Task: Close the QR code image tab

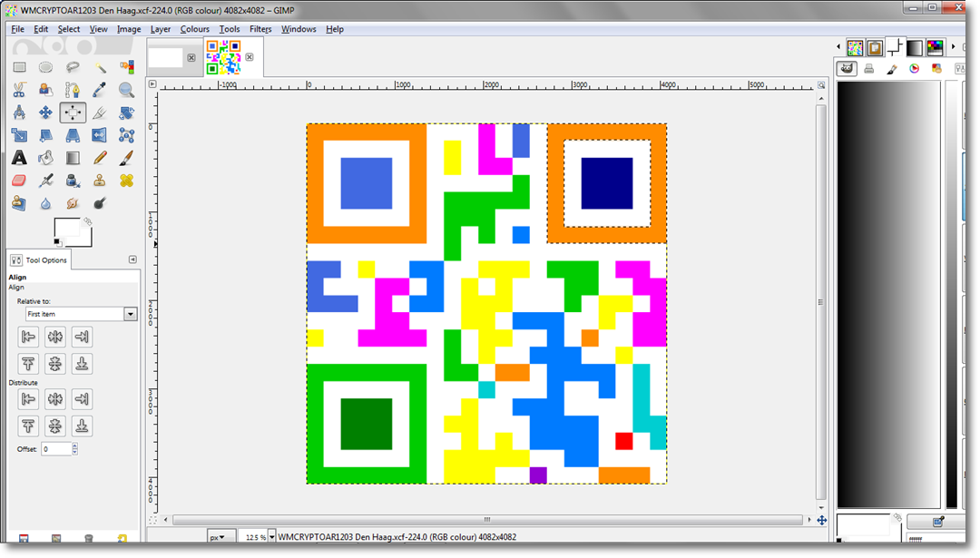Action: click(250, 57)
